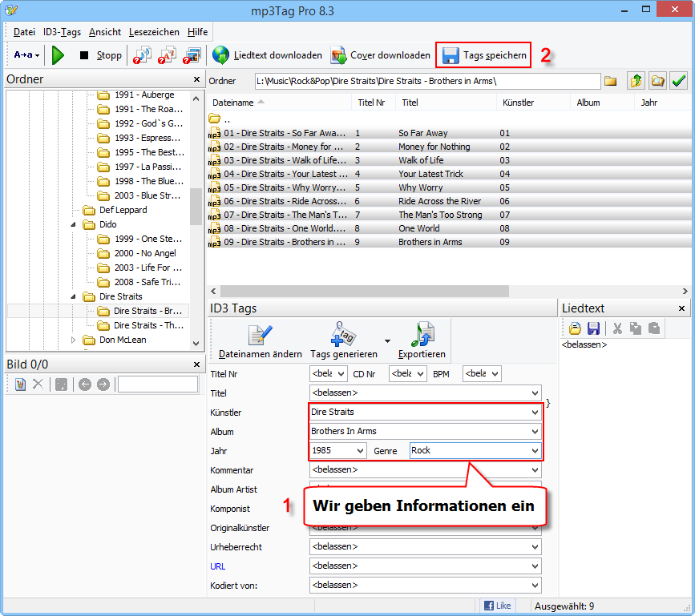Screen dimensions: 695x616
Task: Sort by Künstler column header
Action: click(534, 103)
